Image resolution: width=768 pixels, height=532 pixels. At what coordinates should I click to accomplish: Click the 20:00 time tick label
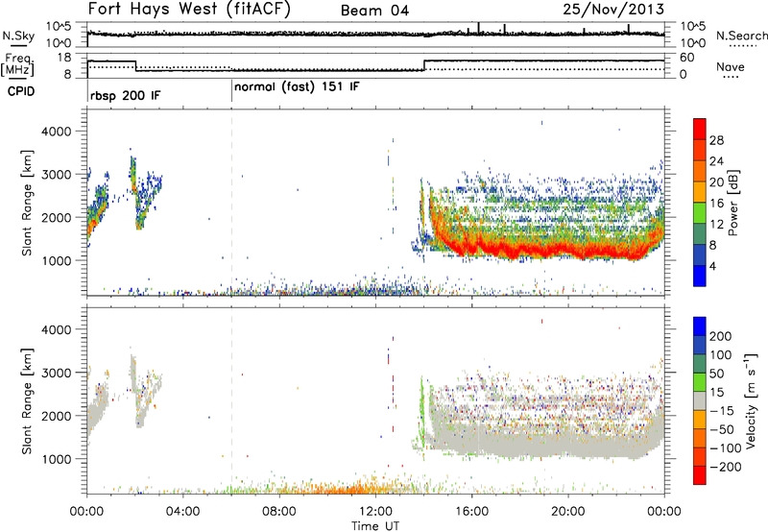(567, 512)
